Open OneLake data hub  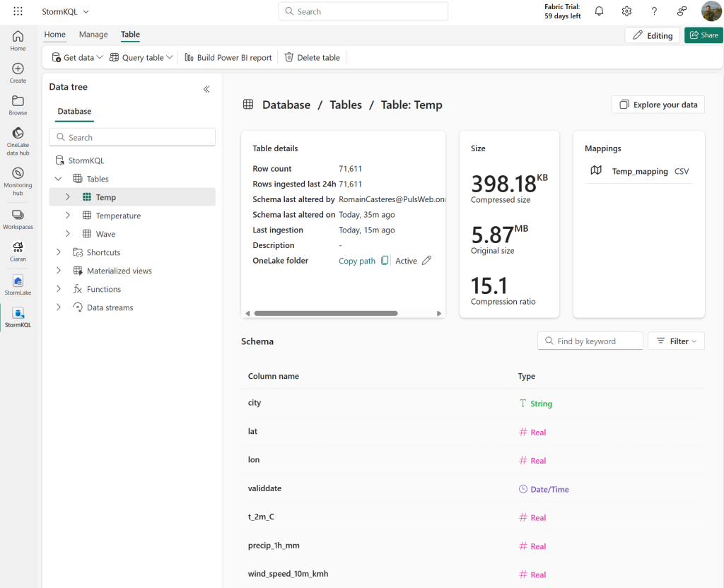(18, 141)
